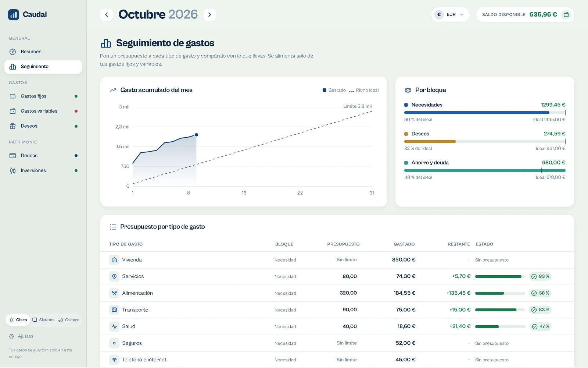The image size is (588, 368).
Task: Switch theme to Sistema
Action: coord(43,320)
